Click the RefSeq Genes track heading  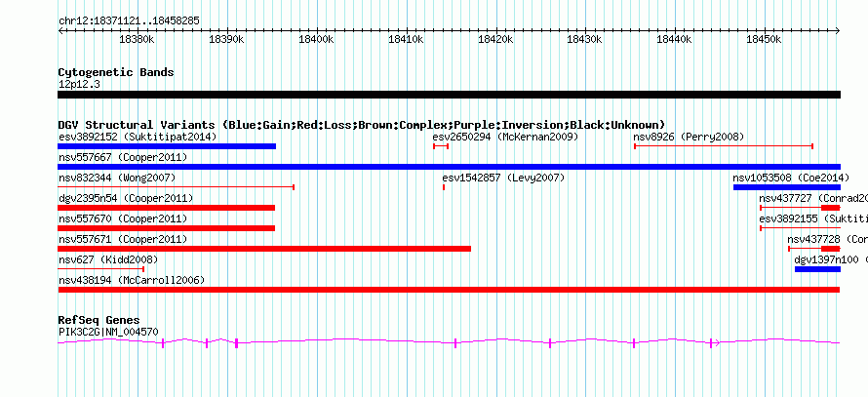click(x=99, y=320)
